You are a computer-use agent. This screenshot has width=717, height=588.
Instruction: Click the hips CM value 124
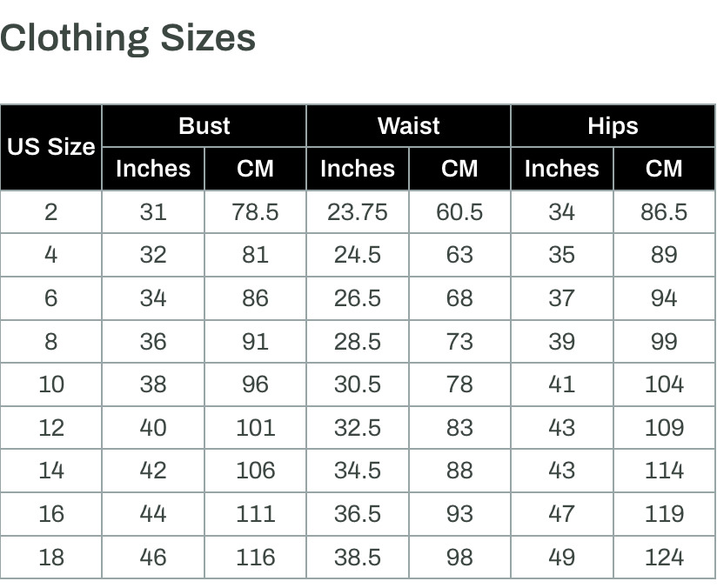[664, 557]
